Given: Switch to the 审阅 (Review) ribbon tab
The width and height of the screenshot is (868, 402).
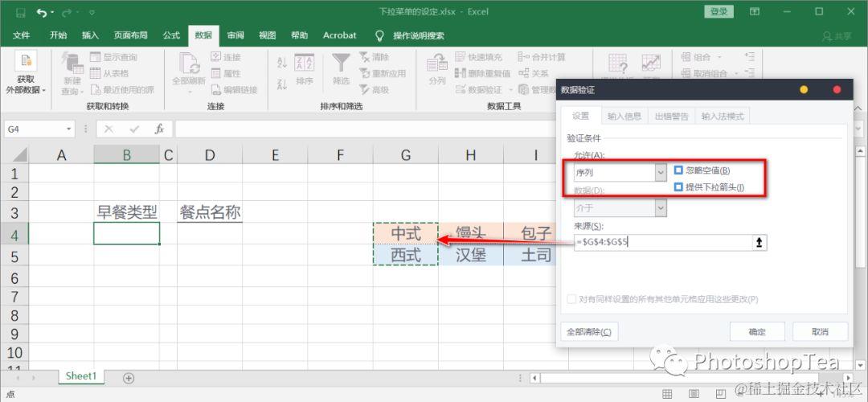Looking at the screenshot, I should (235, 35).
